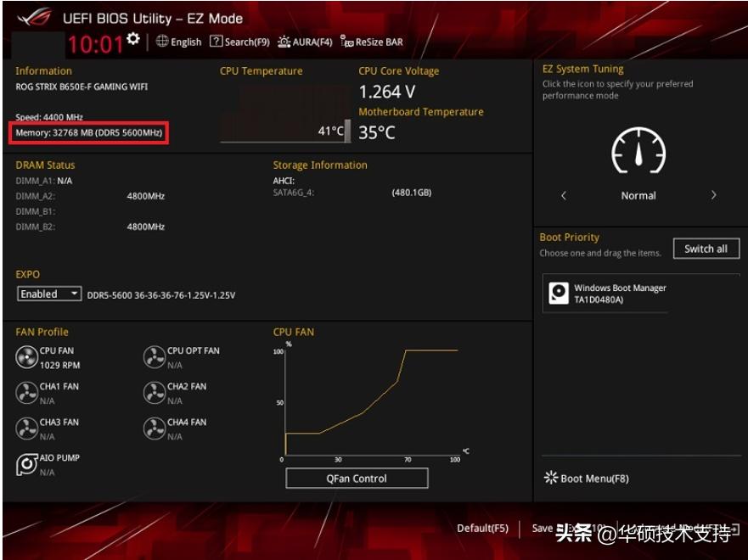Open the EXPO Enabled dropdown
This screenshot has height=560, width=748.
point(49,294)
